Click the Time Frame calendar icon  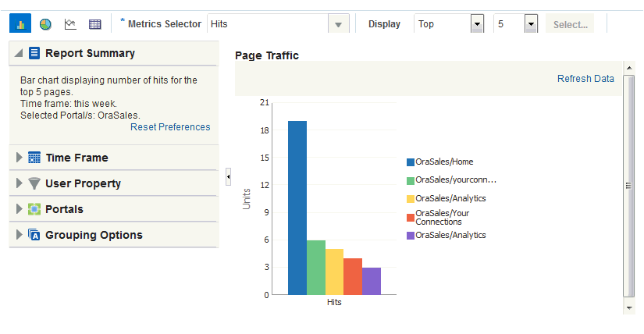(x=34, y=158)
